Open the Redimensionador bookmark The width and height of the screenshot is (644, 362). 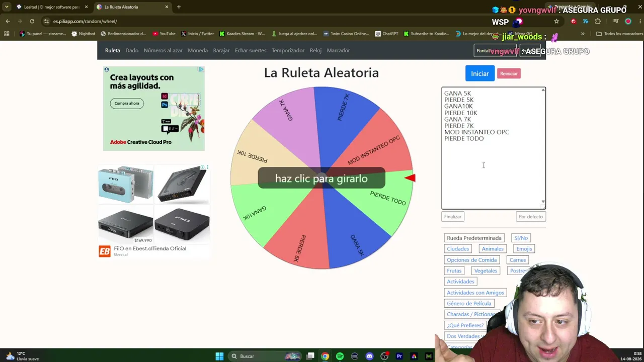pyautogui.click(x=123, y=34)
